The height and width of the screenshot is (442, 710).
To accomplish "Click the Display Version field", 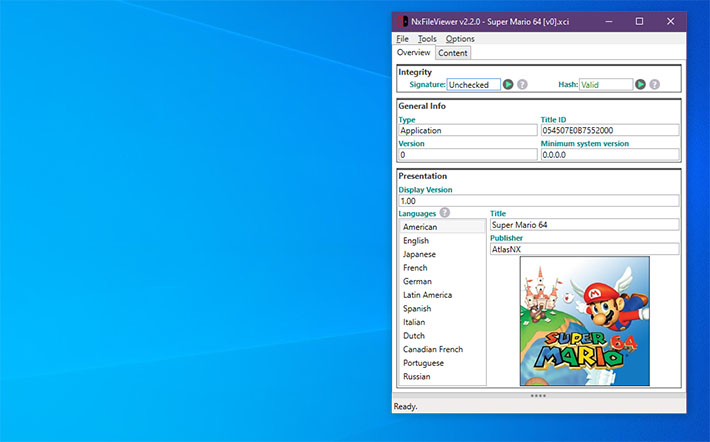I will pyautogui.click(x=539, y=201).
